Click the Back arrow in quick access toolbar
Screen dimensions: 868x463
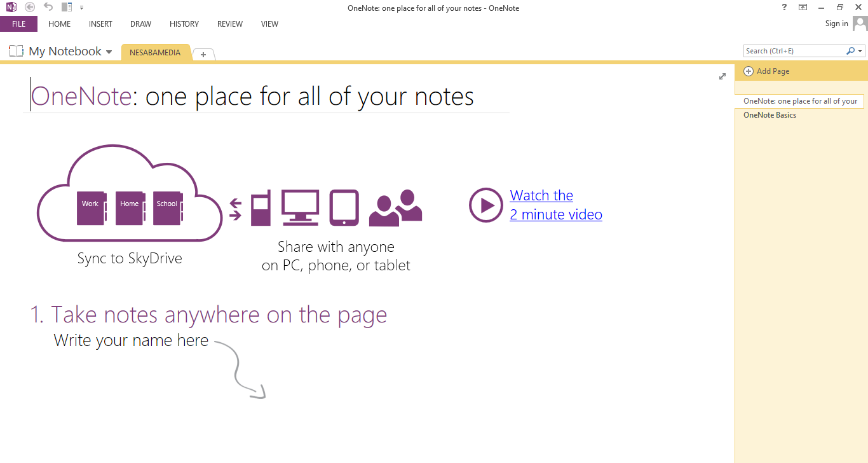coord(30,7)
